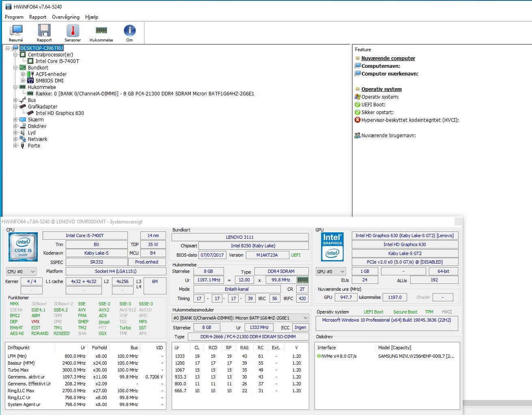Screen dimensions: 532x415
Task: Open the Sensorer thermometer icon
Action: (x=73, y=31)
